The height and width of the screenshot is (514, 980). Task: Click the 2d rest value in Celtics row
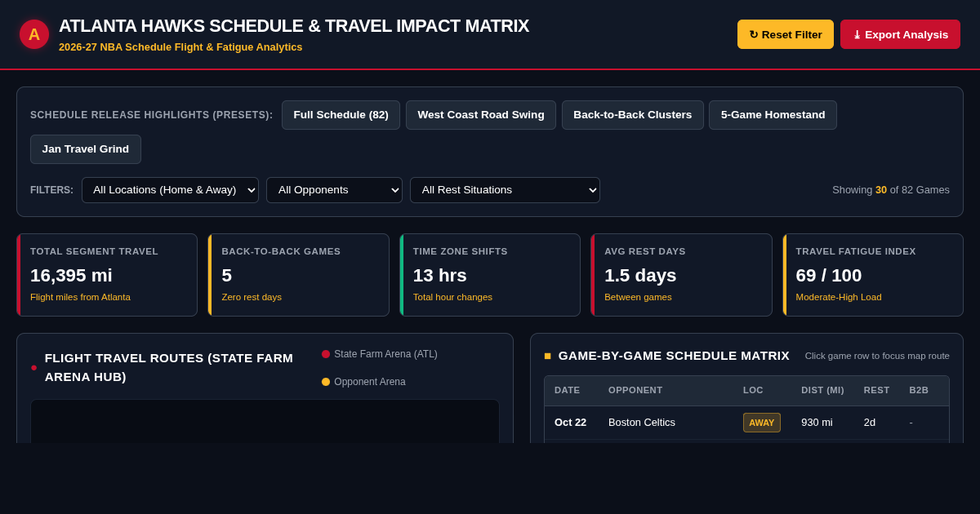pyautogui.click(x=870, y=423)
